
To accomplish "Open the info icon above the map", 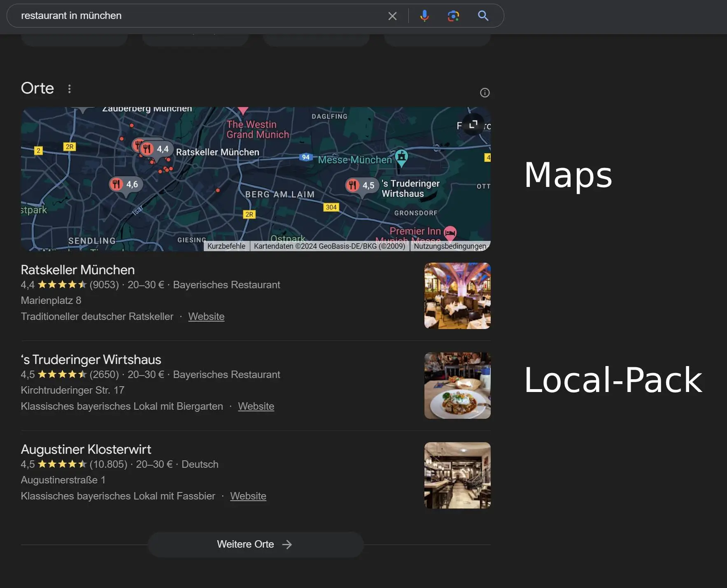I will (485, 93).
